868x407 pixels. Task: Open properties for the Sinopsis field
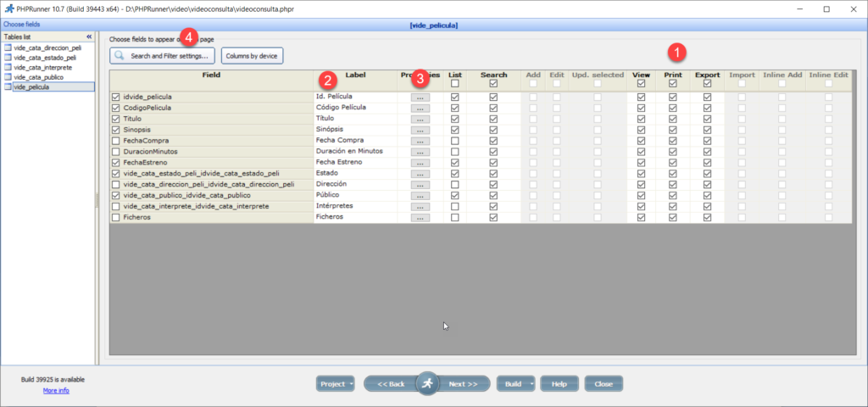[420, 131]
